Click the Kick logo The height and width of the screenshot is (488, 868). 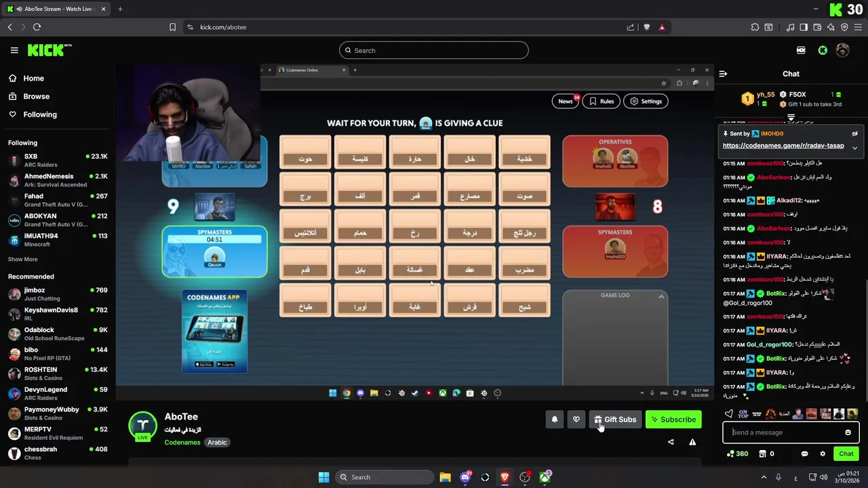[49, 50]
